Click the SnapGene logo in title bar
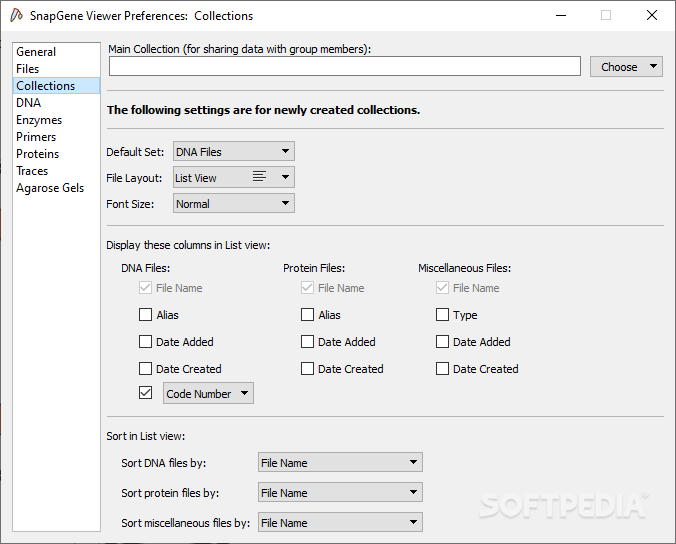 click(16, 16)
